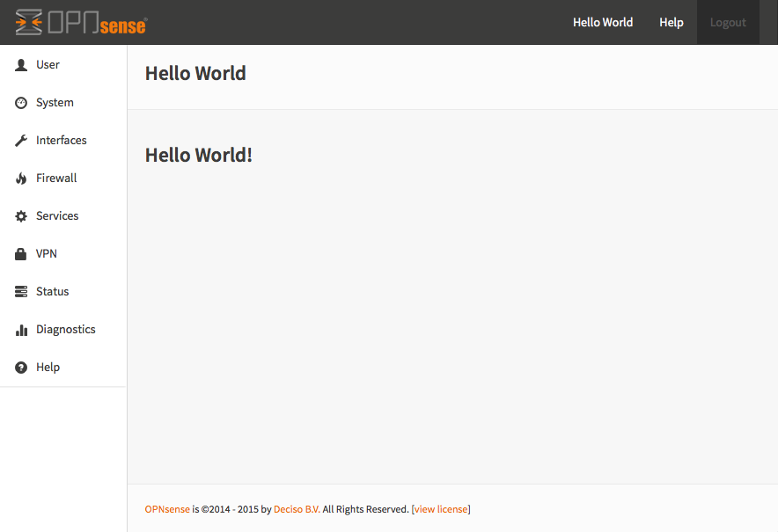Open the VPN sidebar menu
Image resolution: width=778 pixels, height=532 pixels.
tap(63, 254)
